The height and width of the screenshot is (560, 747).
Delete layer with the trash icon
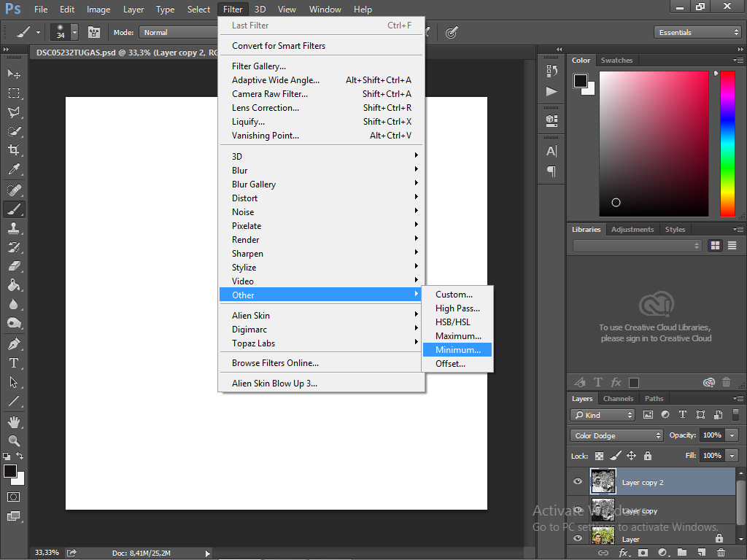[721, 553]
